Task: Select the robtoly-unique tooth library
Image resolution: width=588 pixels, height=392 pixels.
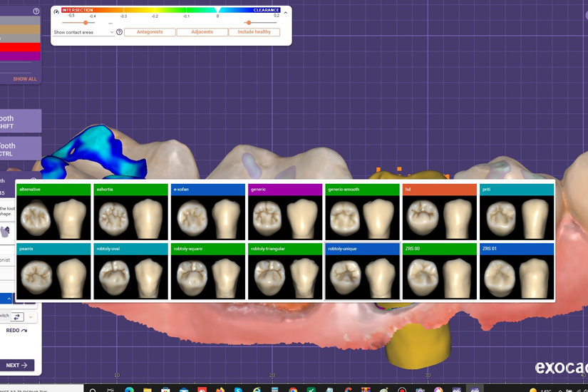Action: (363, 272)
